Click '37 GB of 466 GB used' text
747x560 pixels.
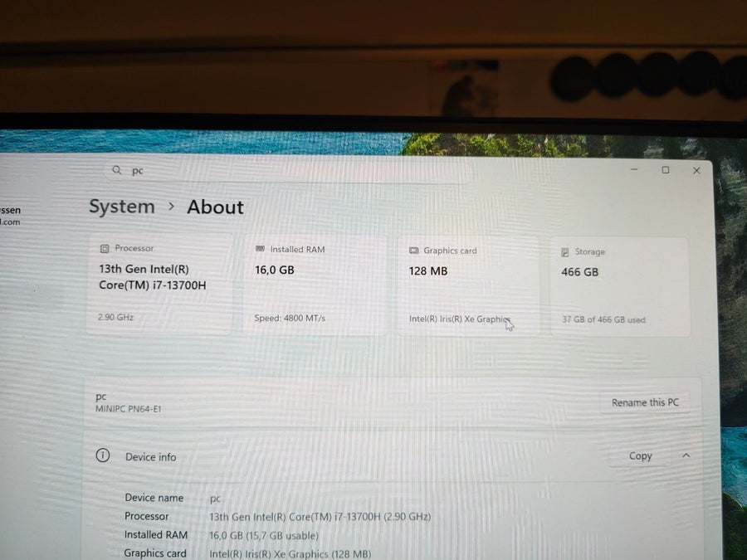coord(603,319)
